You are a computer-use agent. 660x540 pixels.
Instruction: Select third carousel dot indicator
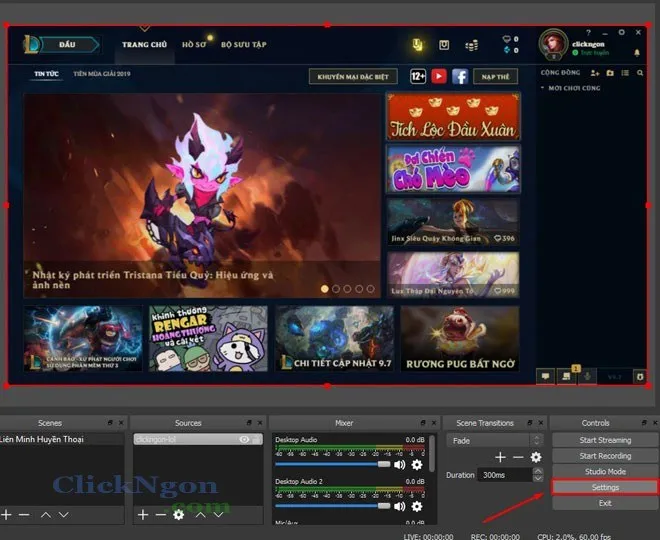(x=347, y=289)
